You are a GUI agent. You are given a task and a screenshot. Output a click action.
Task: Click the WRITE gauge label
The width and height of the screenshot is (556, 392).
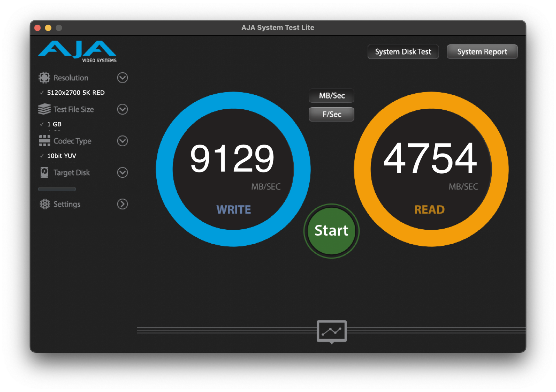coord(234,209)
